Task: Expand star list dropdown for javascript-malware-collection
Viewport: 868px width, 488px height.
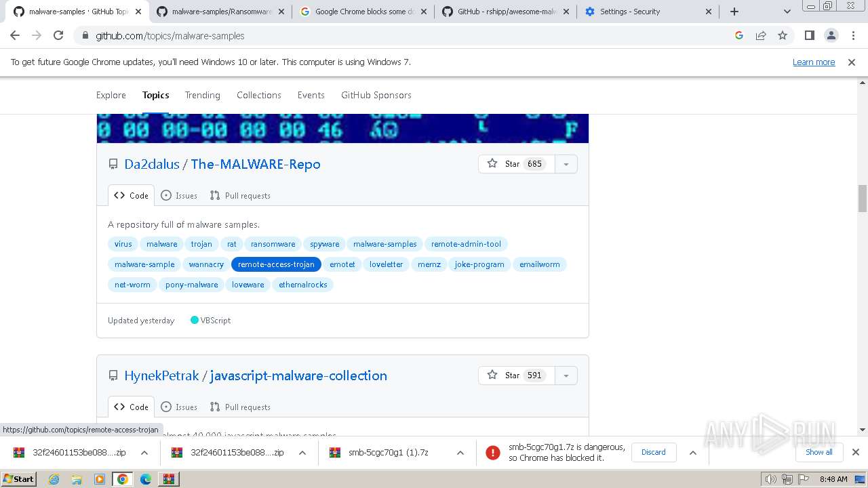Action: click(566, 375)
